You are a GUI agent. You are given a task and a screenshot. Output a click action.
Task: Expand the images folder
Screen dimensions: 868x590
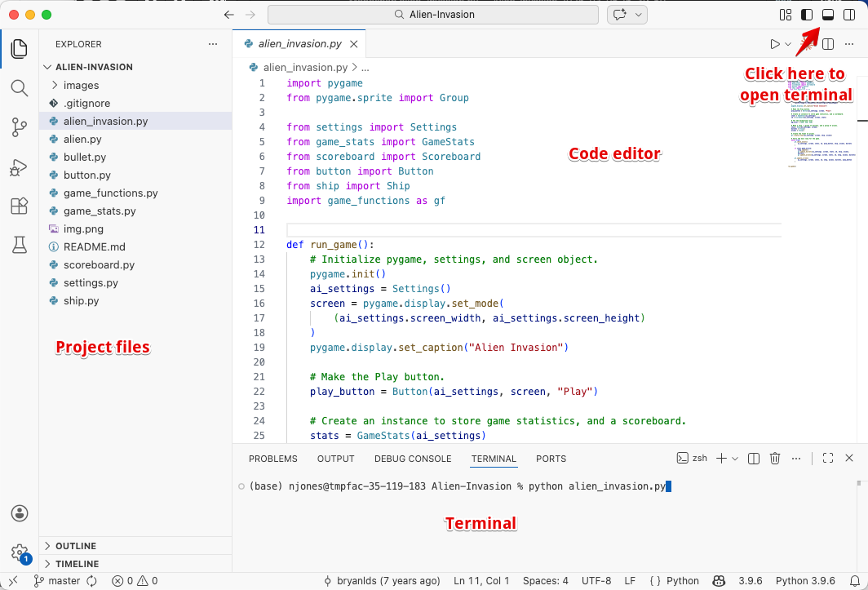point(135,86)
